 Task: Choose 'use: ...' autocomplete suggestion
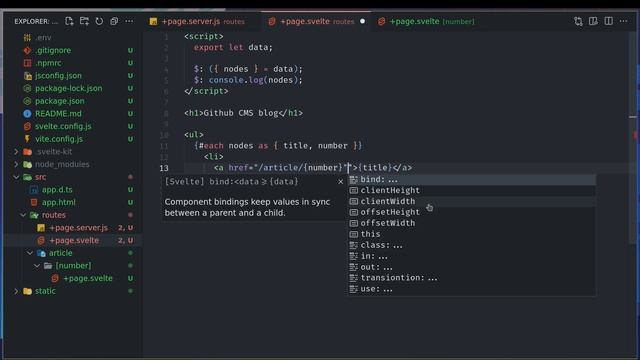point(472,289)
